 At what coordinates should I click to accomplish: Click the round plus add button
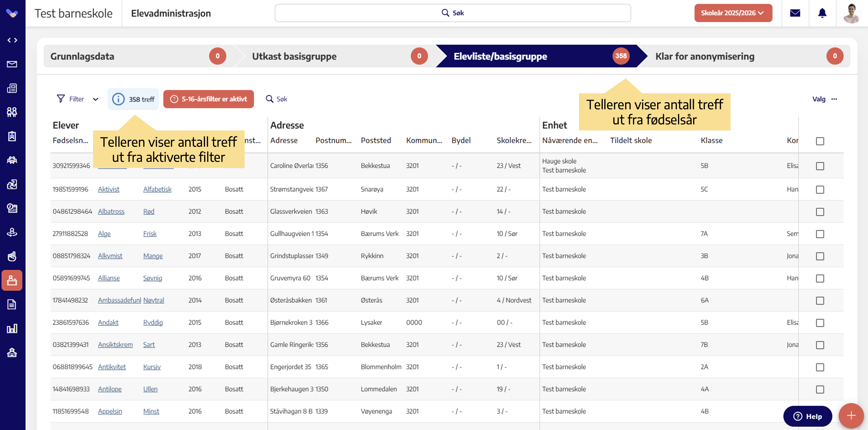(851, 416)
